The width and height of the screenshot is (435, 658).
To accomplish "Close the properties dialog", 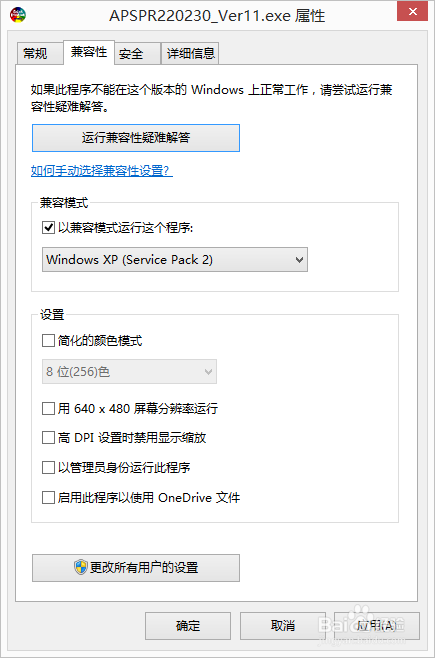I will pos(412,12).
